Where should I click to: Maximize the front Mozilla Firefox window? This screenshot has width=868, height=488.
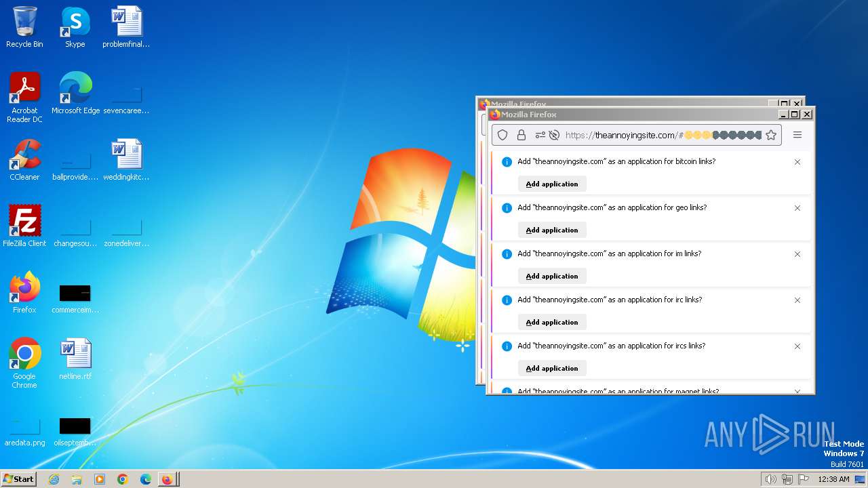click(795, 115)
